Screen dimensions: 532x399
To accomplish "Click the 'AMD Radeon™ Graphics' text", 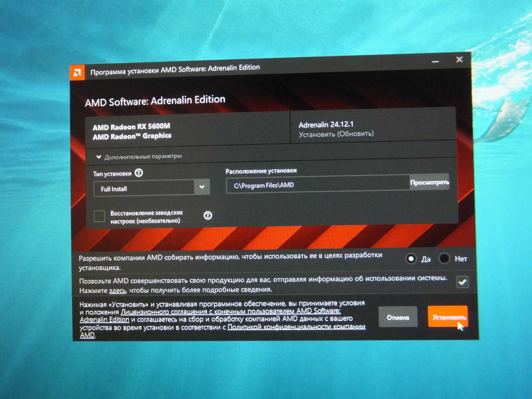I will (x=132, y=136).
